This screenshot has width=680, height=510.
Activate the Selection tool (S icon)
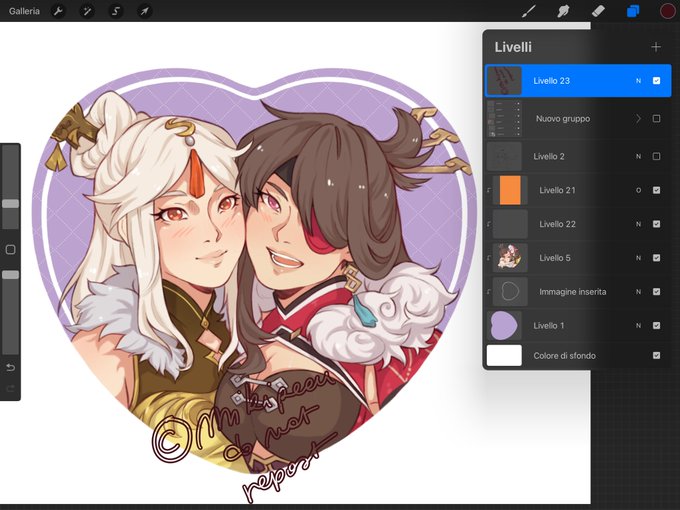116,11
